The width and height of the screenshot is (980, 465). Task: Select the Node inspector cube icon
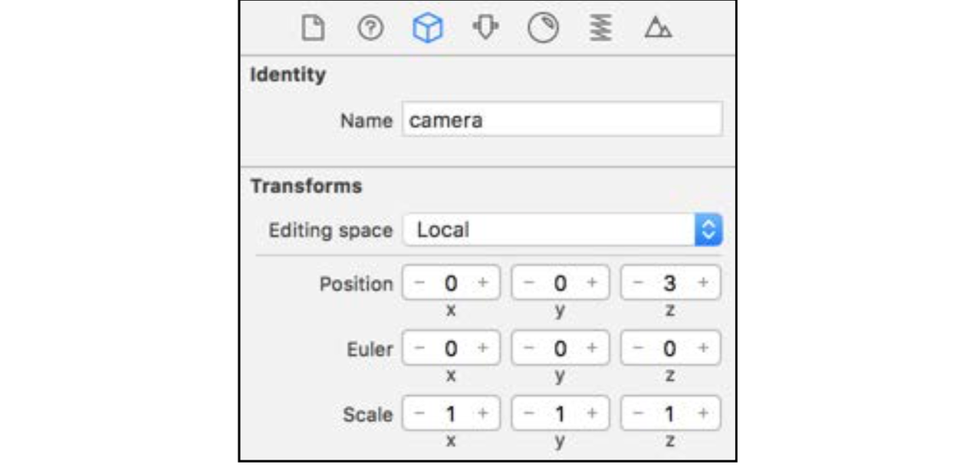point(427,28)
